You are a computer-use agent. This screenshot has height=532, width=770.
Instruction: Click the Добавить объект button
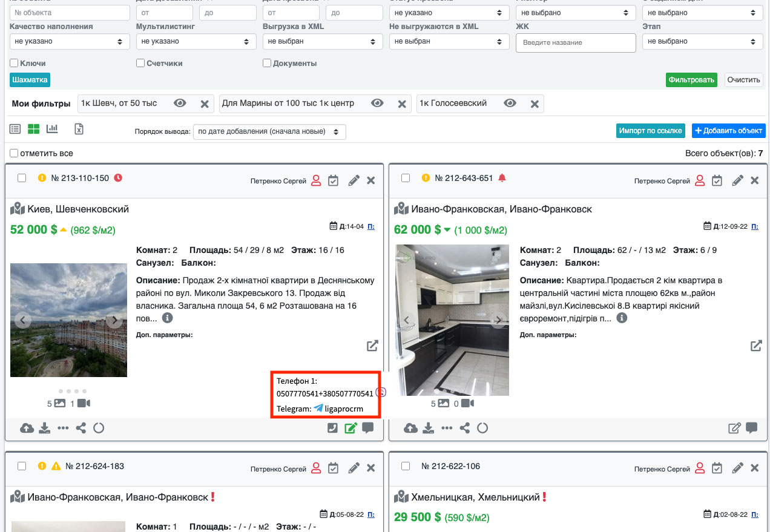(728, 131)
